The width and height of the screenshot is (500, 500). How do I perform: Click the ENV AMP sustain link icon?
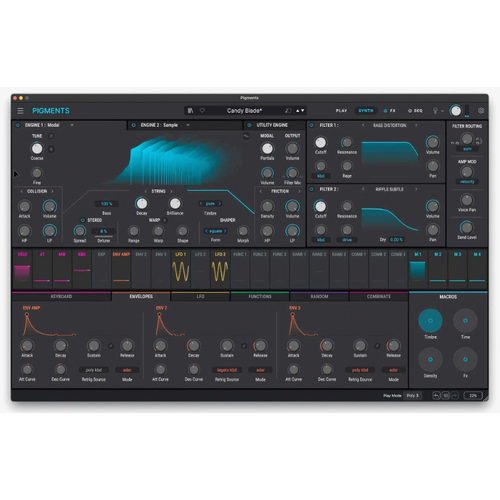(111, 346)
